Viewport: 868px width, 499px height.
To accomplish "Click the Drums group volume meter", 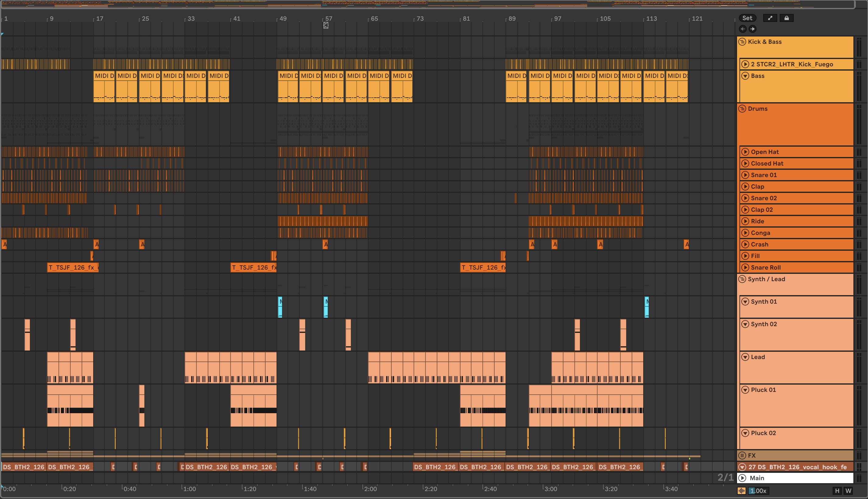I will 859,124.
